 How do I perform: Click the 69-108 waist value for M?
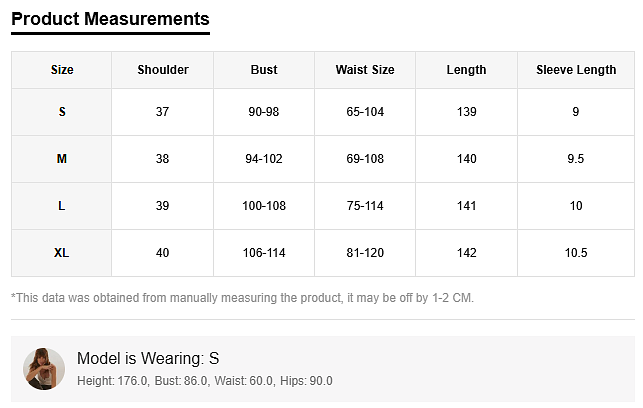pos(365,159)
